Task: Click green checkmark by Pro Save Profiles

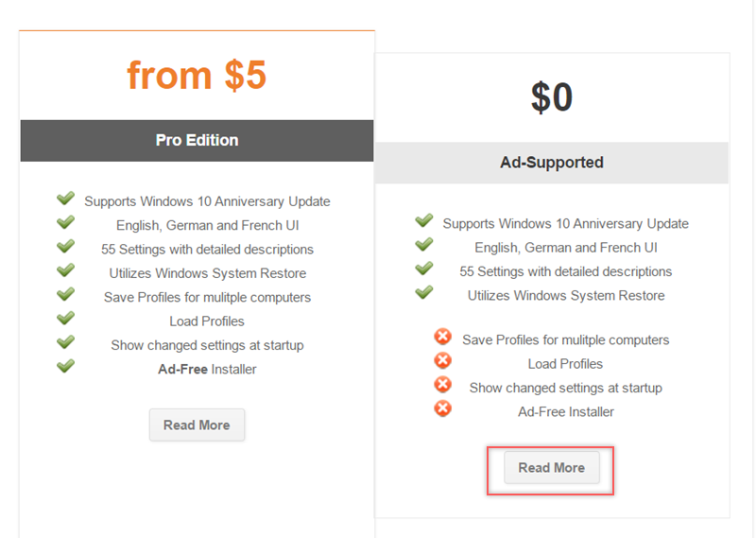Action: click(65, 295)
